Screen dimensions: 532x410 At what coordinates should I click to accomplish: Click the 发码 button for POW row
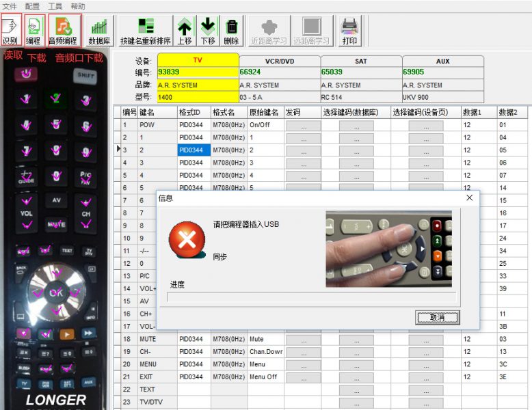(303, 126)
